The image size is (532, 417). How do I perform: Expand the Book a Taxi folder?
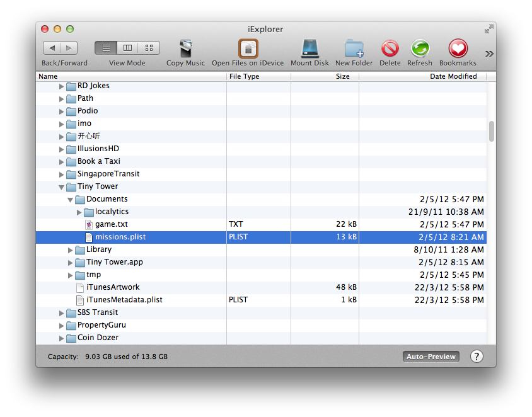point(61,162)
